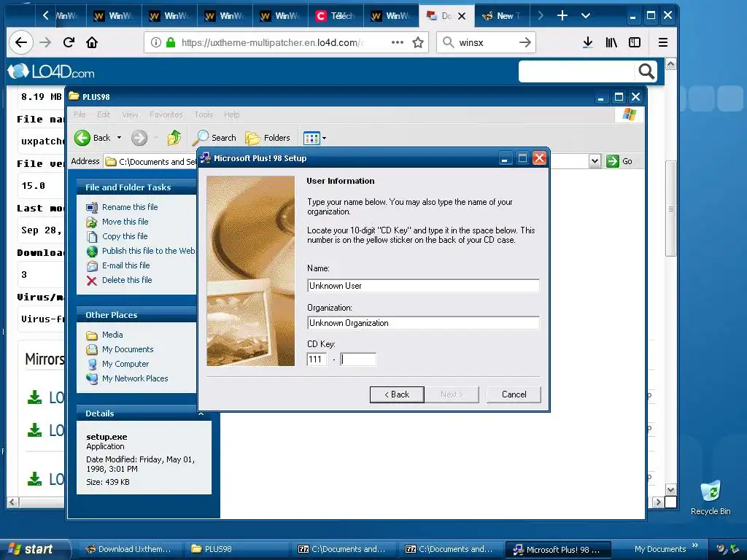Open the Windows Start menu

(x=34, y=548)
